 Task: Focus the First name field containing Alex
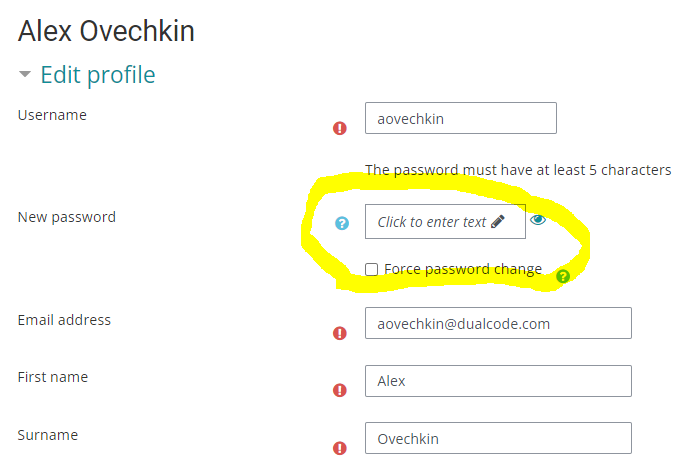pyautogui.click(x=498, y=381)
